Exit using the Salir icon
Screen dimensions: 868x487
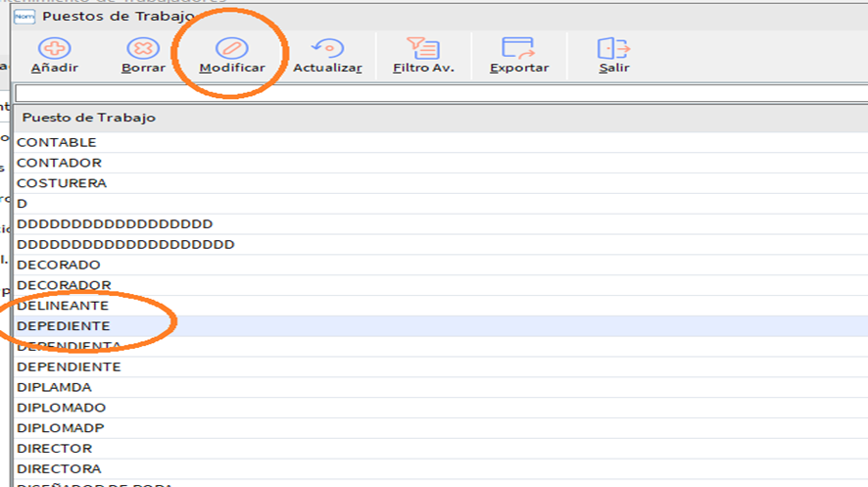613,48
